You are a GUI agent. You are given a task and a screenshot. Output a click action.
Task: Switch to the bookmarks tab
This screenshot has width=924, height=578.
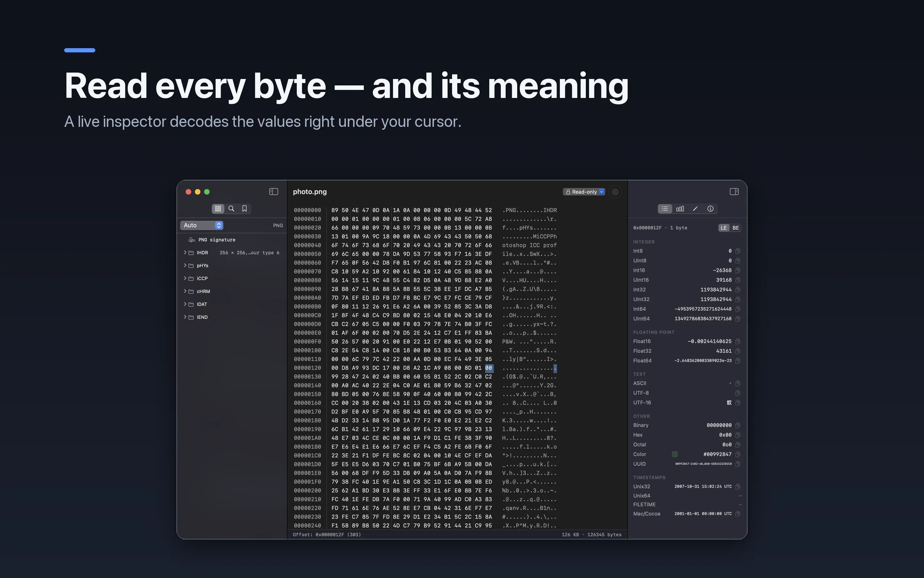pos(244,209)
